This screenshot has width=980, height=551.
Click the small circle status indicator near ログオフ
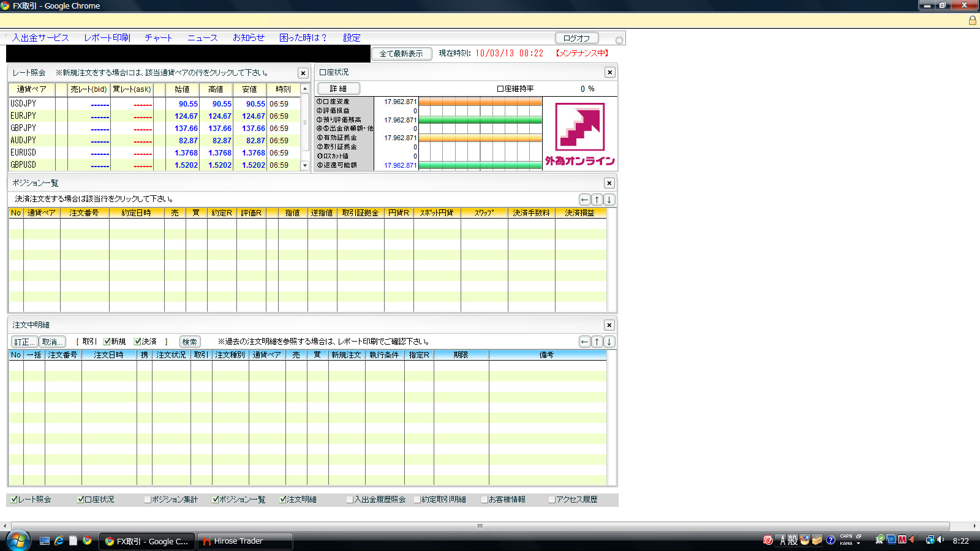click(619, 40)
